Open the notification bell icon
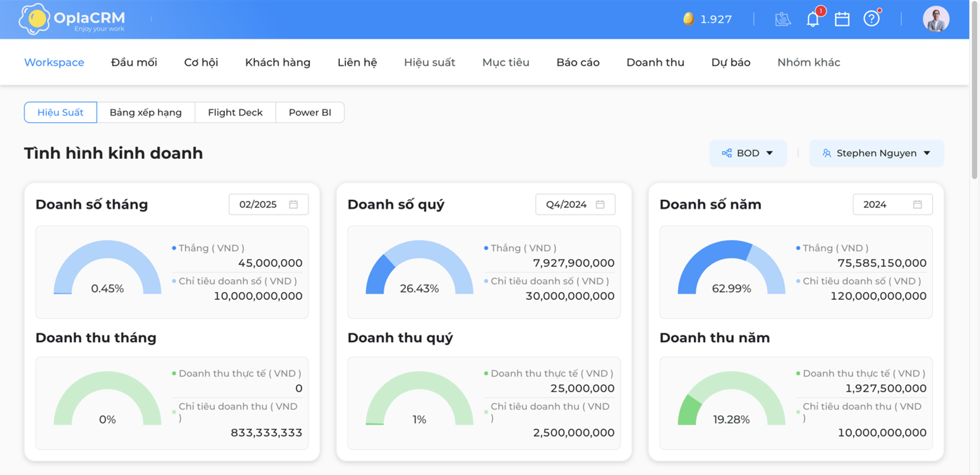This screenshot has width=980, height=475. (x=813, y=19)
